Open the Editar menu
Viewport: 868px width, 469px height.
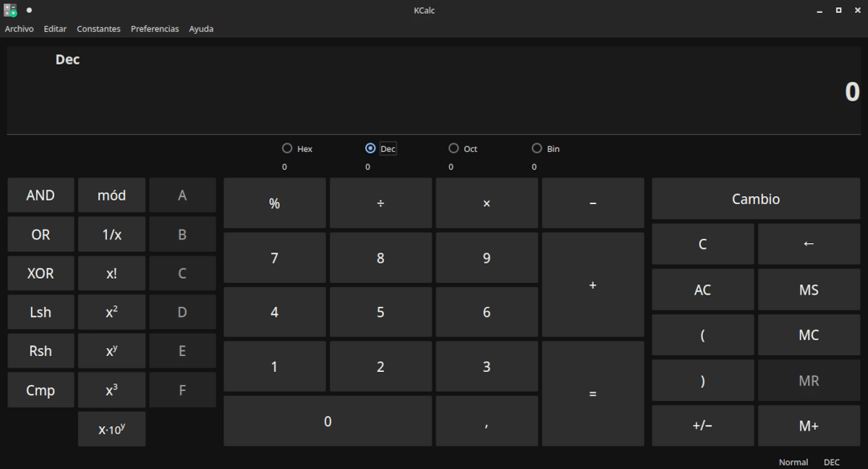(x=55, y=29)
